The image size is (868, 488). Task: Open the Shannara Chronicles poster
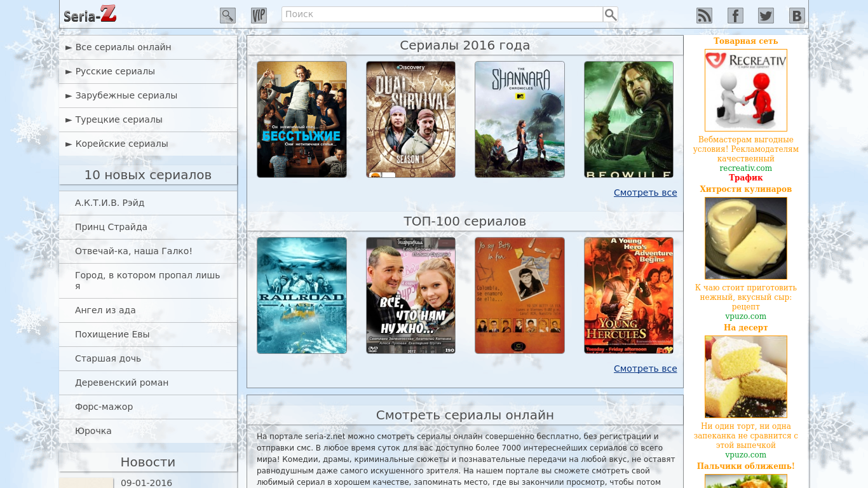520,119
